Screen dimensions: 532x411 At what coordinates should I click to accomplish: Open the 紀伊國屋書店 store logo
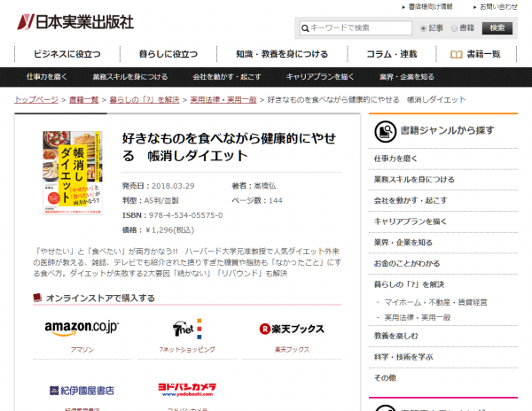tap(82, 390)
